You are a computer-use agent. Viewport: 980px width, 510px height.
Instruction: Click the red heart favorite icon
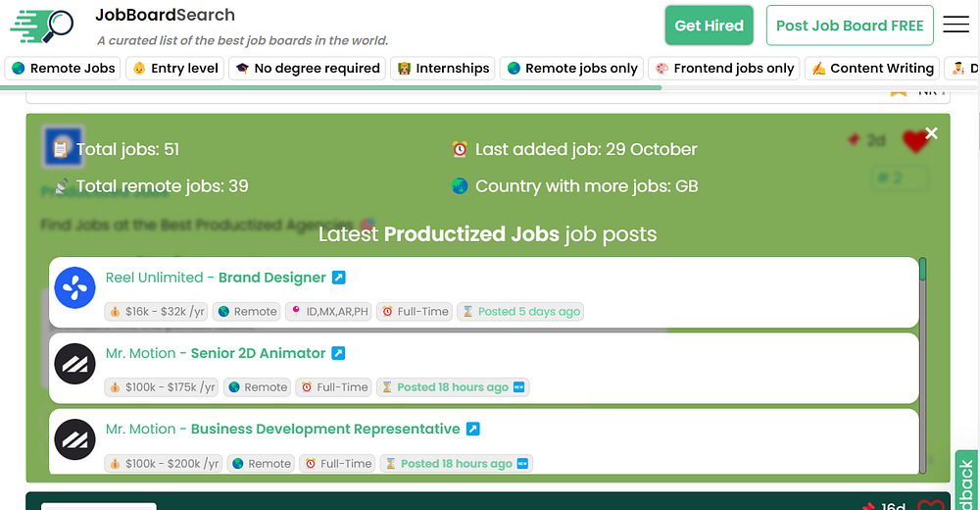pyautogui.click(x=914, y=141)
